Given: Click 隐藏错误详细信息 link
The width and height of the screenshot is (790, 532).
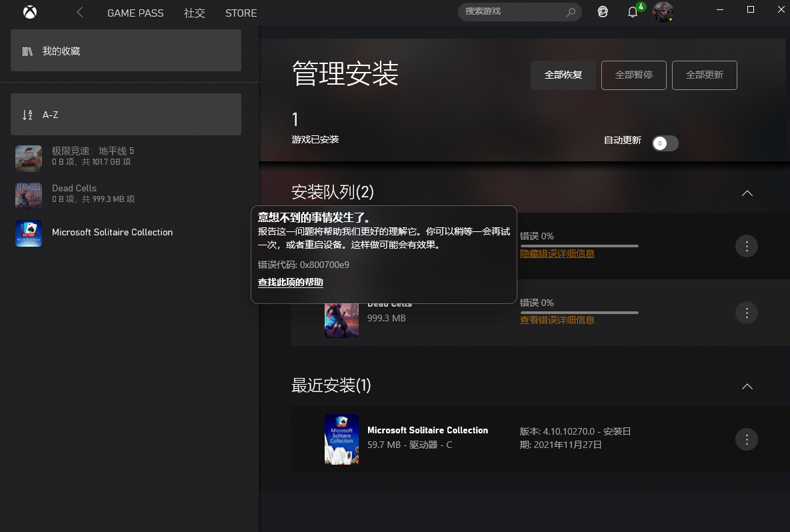Looking at the screenshot, I should pos(557,254).
